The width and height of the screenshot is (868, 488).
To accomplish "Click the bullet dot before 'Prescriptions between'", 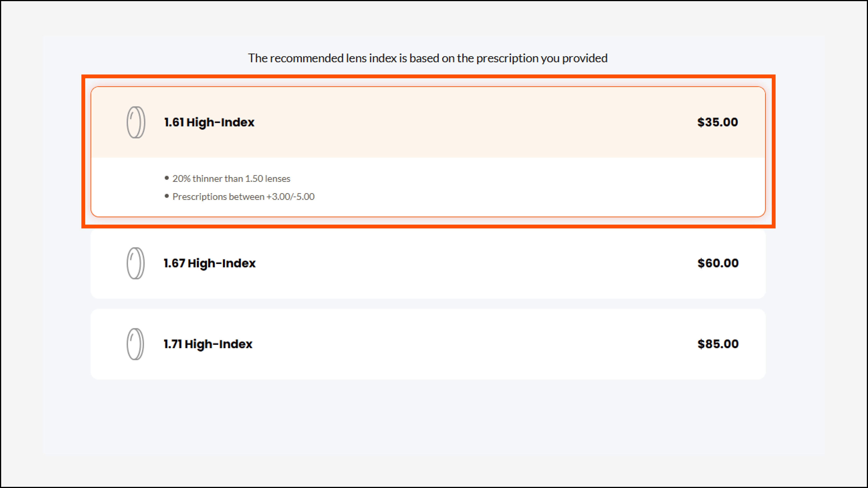I will (x=166, y=196).
